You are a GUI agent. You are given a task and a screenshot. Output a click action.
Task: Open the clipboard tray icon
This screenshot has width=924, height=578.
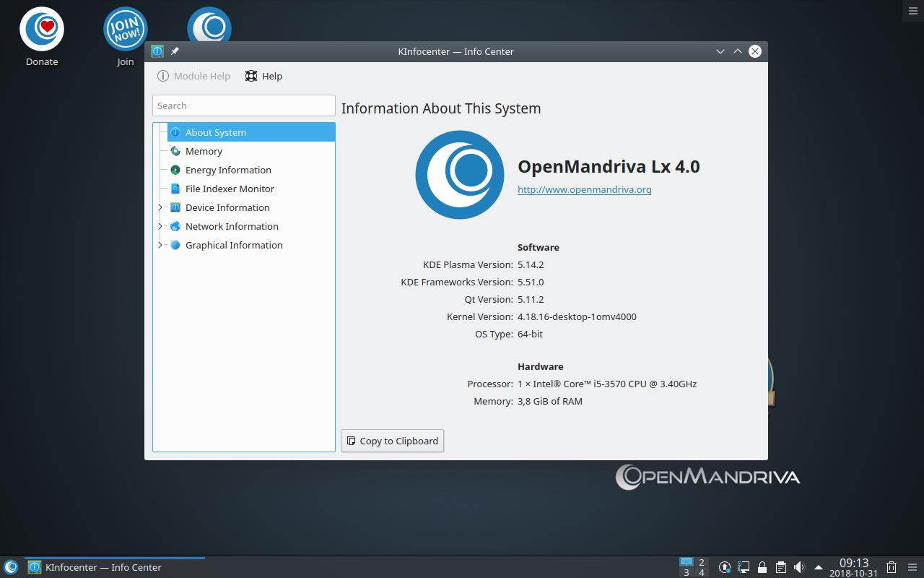click(780, 567)
